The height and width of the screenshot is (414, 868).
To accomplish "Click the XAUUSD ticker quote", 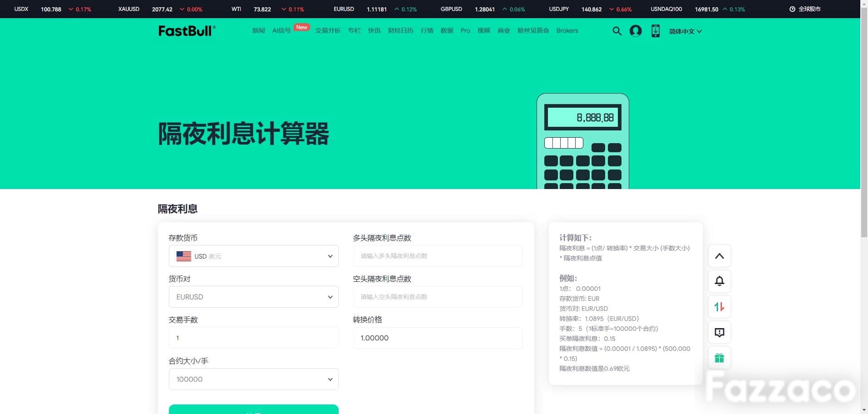I will tap(160, 9).
